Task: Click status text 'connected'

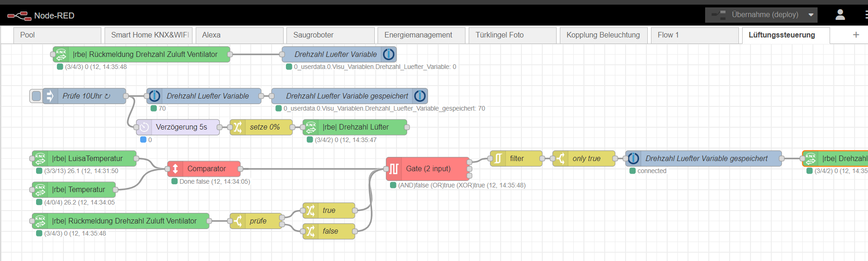Action: 652,171
